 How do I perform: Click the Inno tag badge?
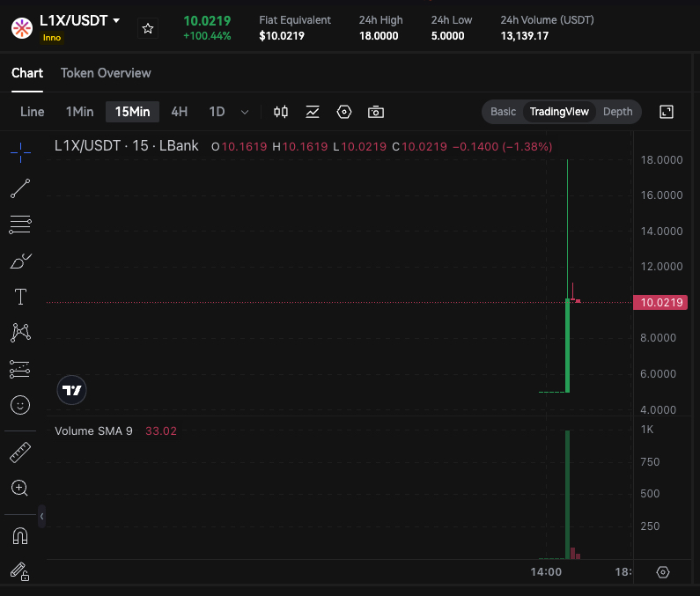point(52,38)
